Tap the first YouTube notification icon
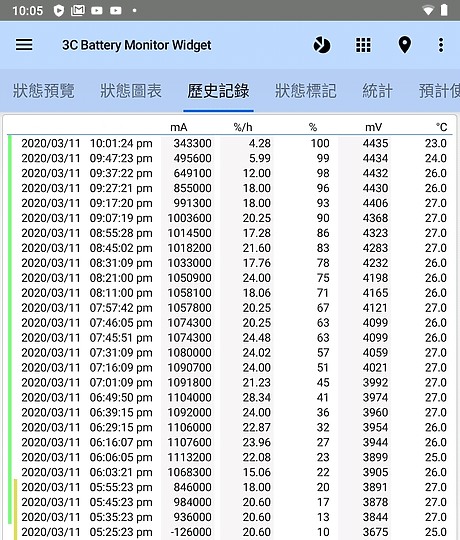 click(97, 11)
